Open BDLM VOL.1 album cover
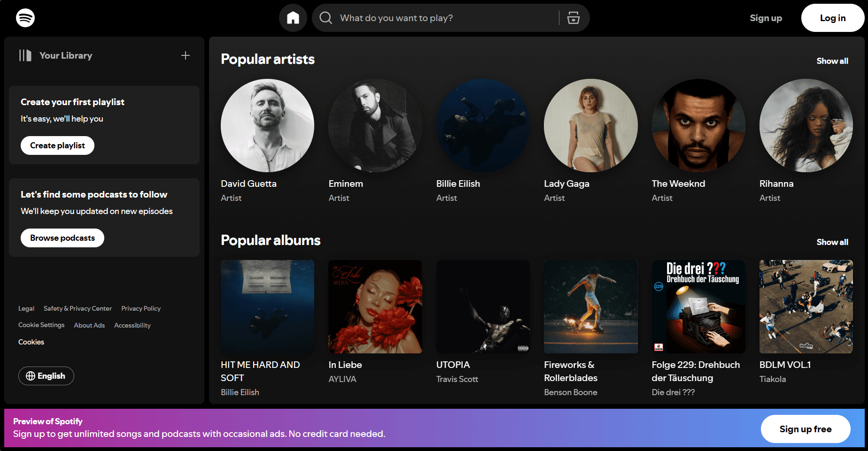The height and width of the screenshot is (451, 868). click(x=806, y=306)
